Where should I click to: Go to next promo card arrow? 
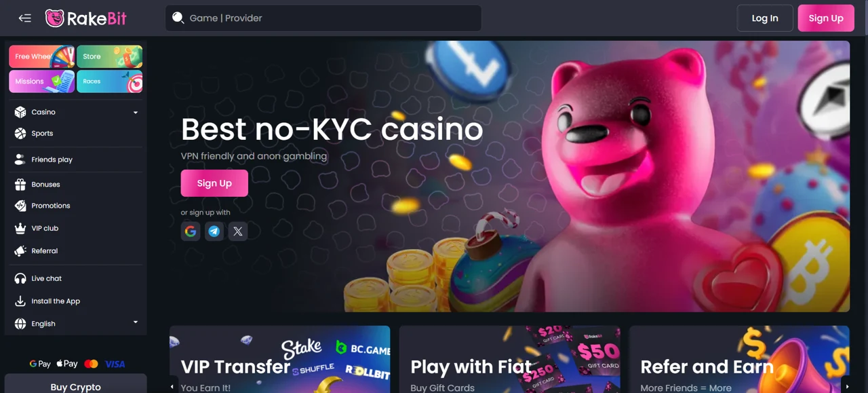pyautogui.click(x=847, y=386)
